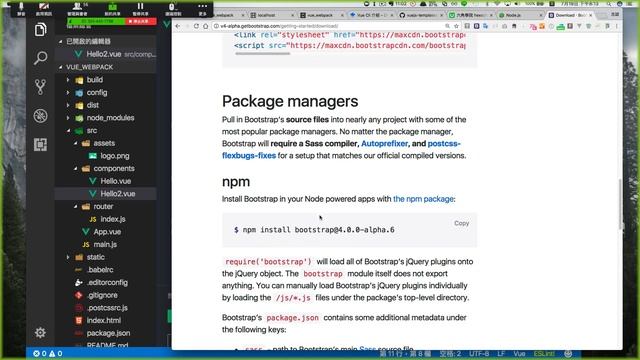Open the Manage gear menu
The height and width of the screenshot is (360, 640).
40,333
